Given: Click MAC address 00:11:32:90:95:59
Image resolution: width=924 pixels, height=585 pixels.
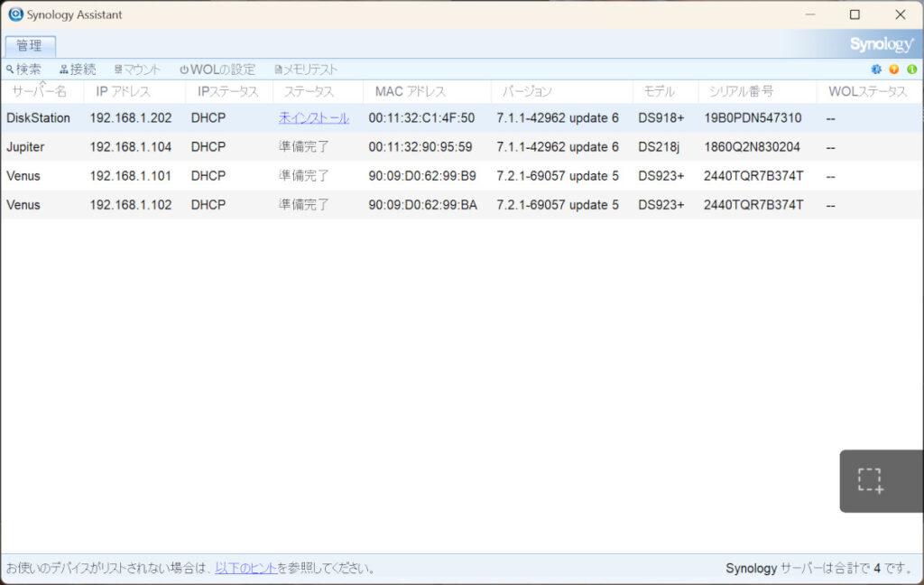Looking at the screenshot, I should click(420, 147).
